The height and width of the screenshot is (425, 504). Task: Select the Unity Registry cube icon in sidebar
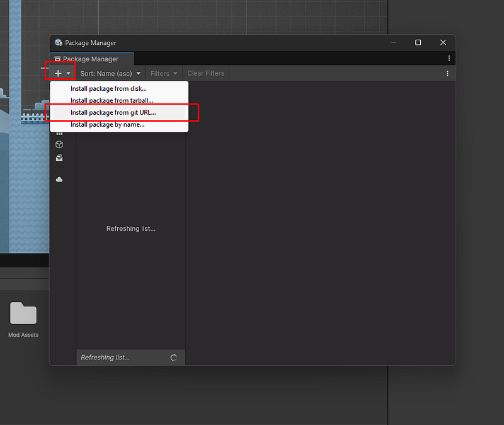pyautogui.click(x=59, y=144)
